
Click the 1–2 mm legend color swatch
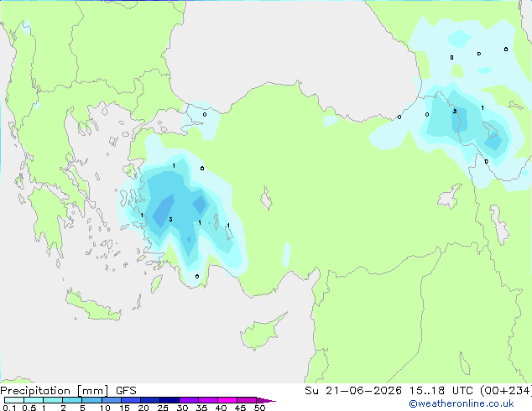(x=53, y=400)
